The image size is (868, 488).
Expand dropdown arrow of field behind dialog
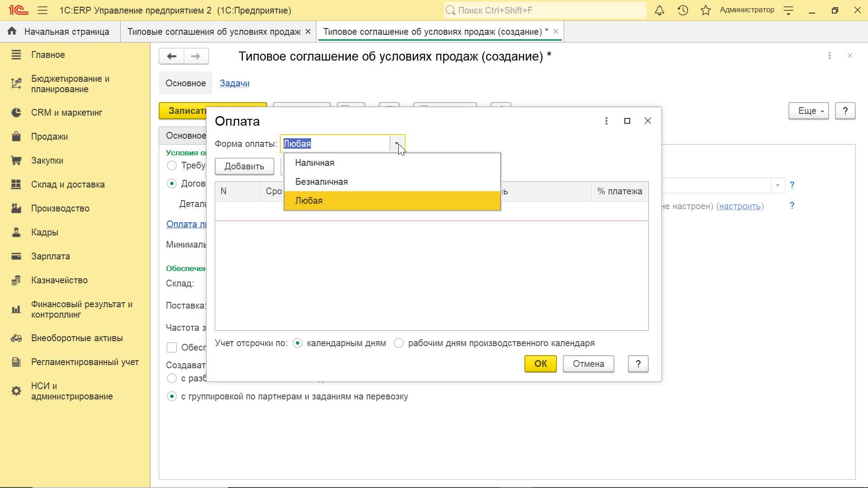coord(778,185)
